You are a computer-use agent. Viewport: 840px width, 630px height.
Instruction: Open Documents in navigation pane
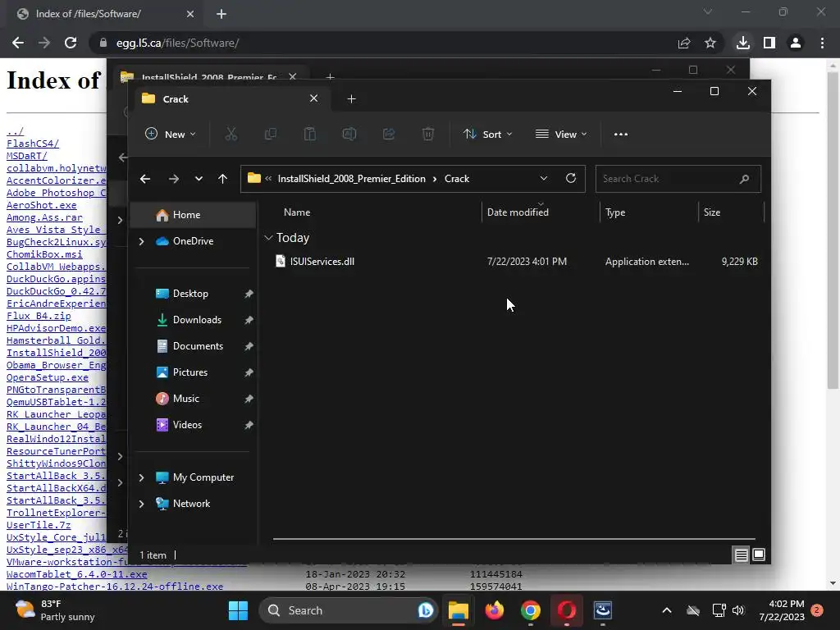click(x=195, y=346)
